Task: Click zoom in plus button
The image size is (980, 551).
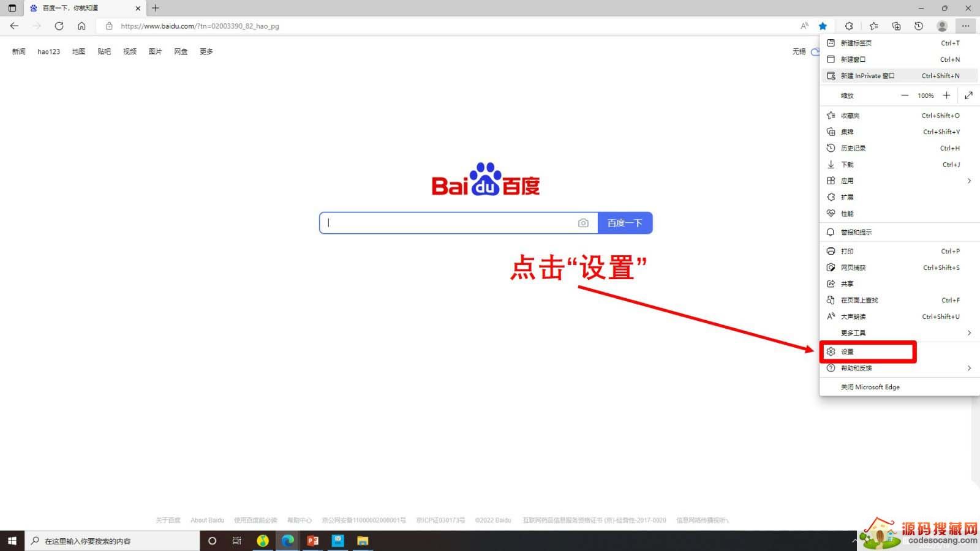Action: pyautogui.click(x=946, y=96)
